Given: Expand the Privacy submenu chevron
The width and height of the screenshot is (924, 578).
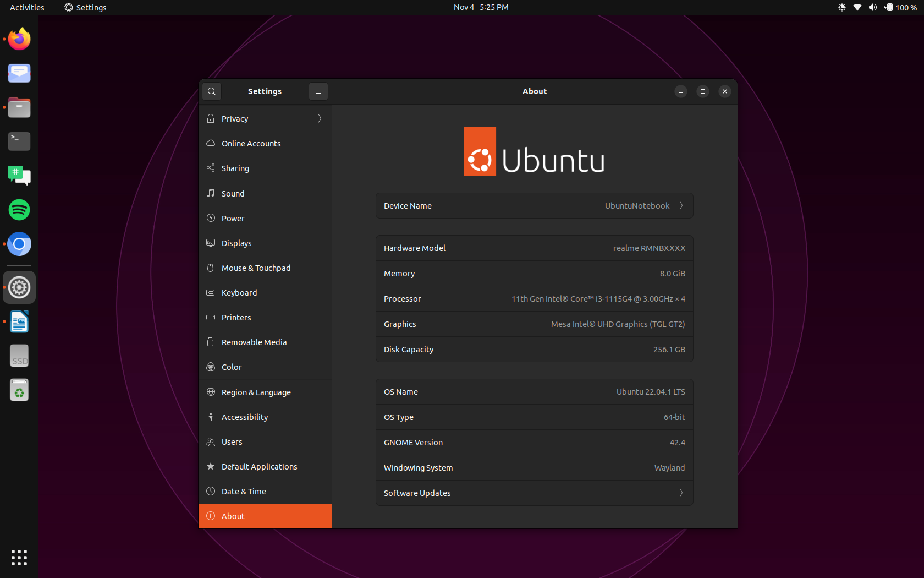Looking at the screenshot, I should point(320,119).
